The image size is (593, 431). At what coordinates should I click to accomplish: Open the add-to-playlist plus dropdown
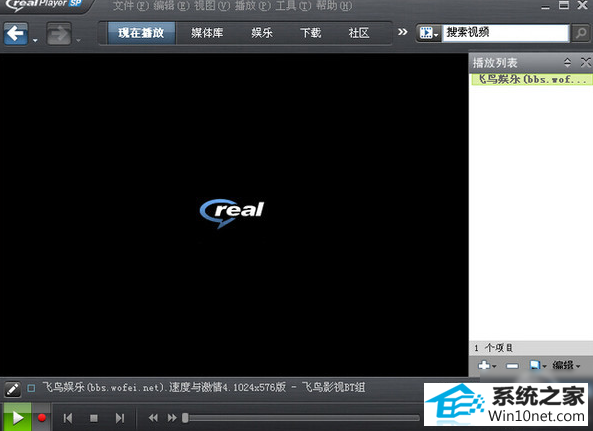point(487,365)
